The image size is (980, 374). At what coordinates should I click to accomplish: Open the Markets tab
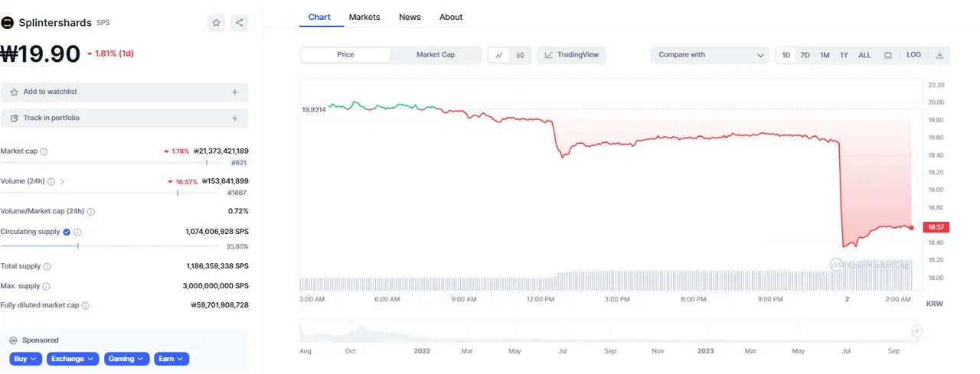pyautogui.click(x=364, y=17)
